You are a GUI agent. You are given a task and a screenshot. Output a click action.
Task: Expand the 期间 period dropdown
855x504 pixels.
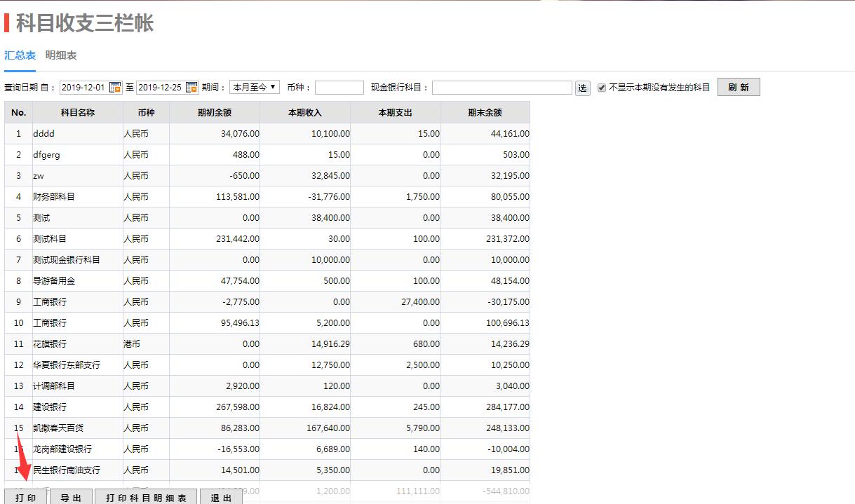coord(255,88)
